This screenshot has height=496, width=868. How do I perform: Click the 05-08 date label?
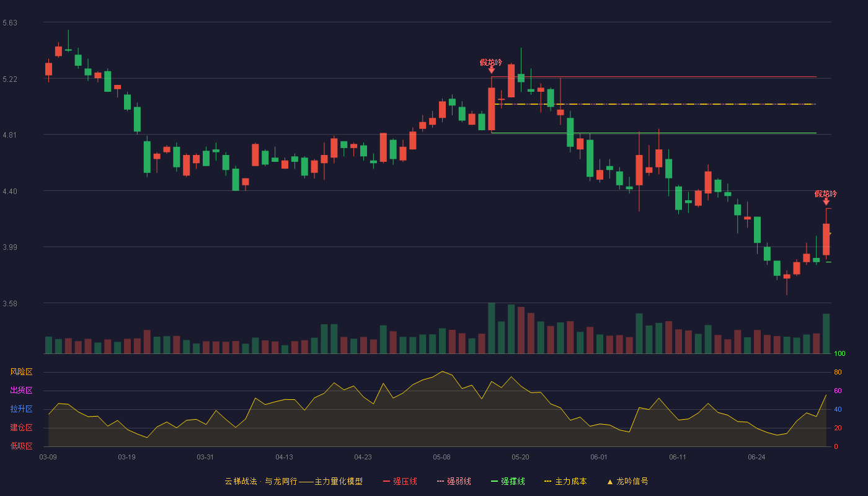[x=441, y=457]
